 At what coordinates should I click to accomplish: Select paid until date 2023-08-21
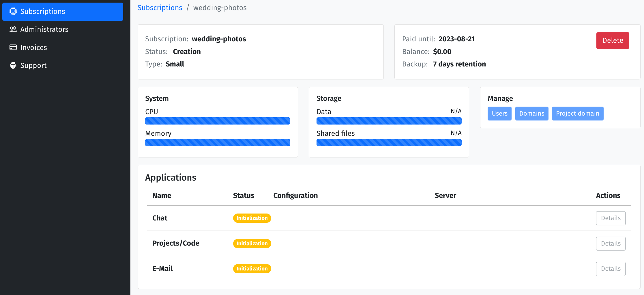[x=457, y=39]
